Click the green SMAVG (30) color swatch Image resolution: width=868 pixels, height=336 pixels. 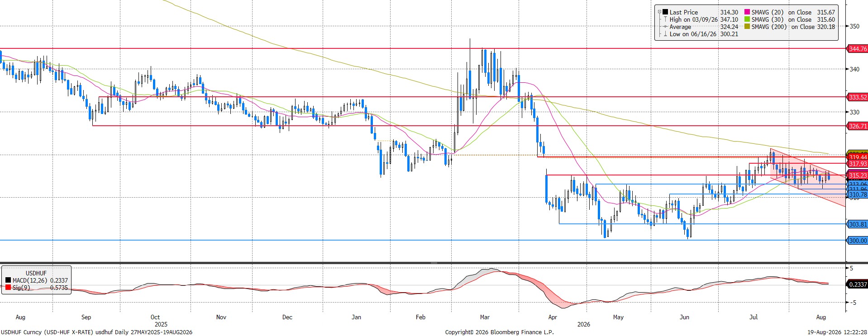pos(747,19)
